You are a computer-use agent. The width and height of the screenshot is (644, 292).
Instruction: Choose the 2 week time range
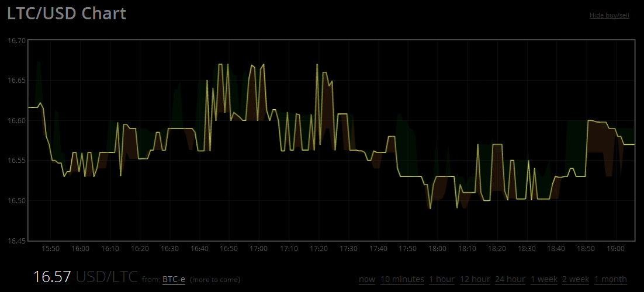[x=576, y=279]
